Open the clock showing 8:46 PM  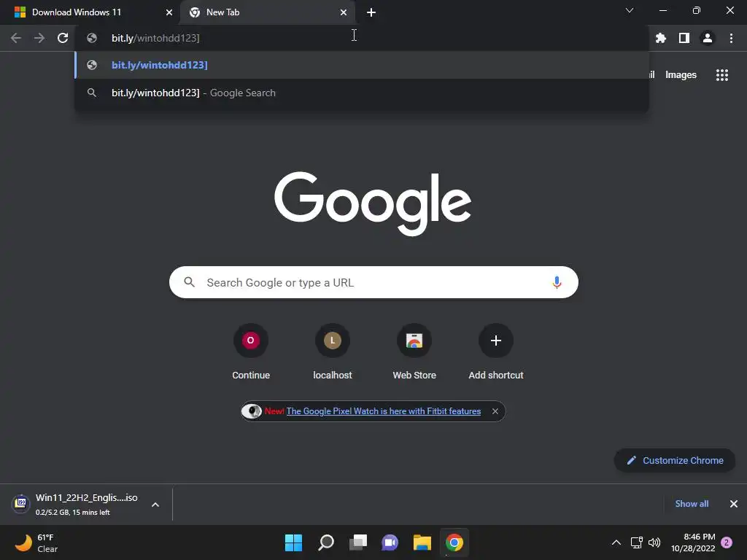coord(693,542)
